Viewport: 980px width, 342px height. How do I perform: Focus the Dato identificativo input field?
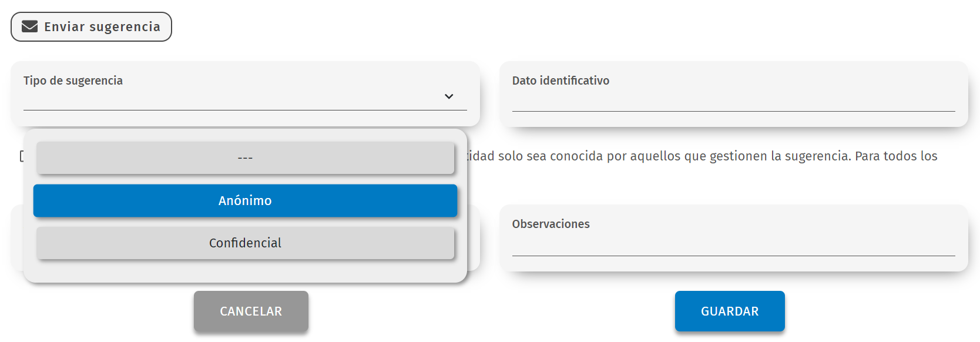[733, 100]
